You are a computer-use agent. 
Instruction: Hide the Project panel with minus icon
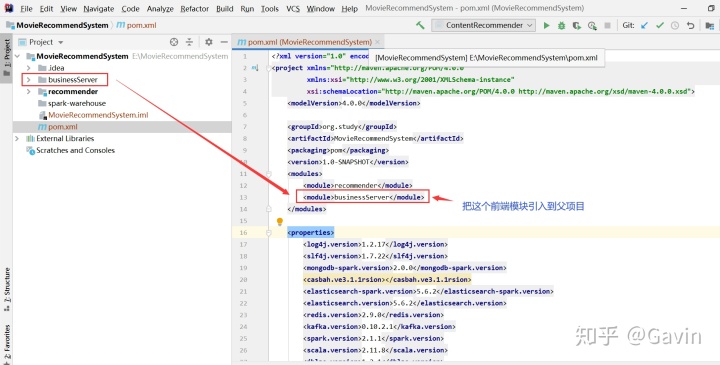tap(224, 42)
